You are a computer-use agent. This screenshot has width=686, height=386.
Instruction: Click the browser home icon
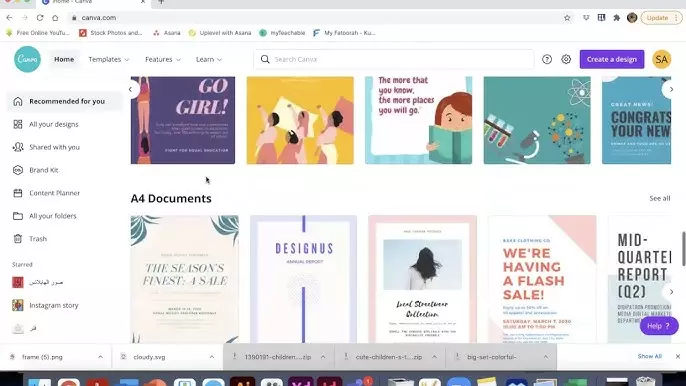55,18
